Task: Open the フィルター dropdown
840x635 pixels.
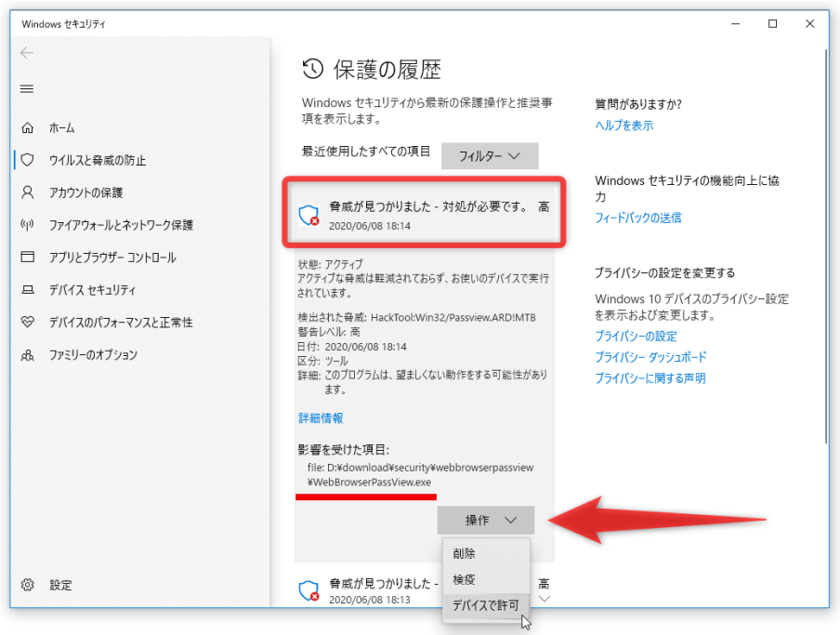Action: point(490,156)
